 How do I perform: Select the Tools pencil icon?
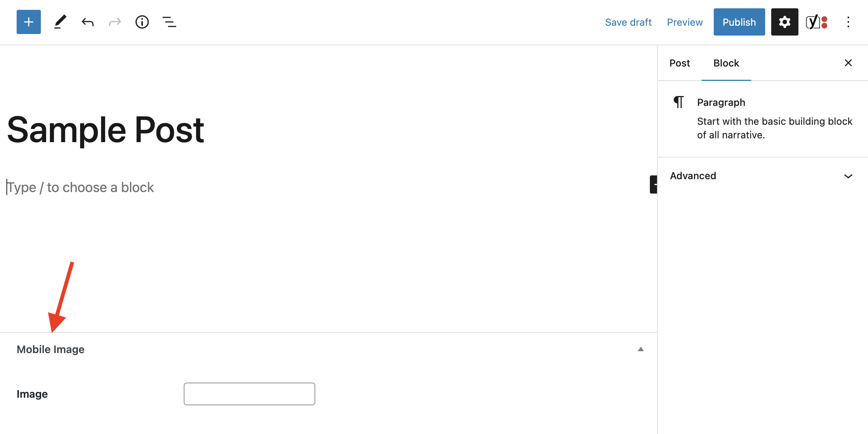tap(60, 22)
